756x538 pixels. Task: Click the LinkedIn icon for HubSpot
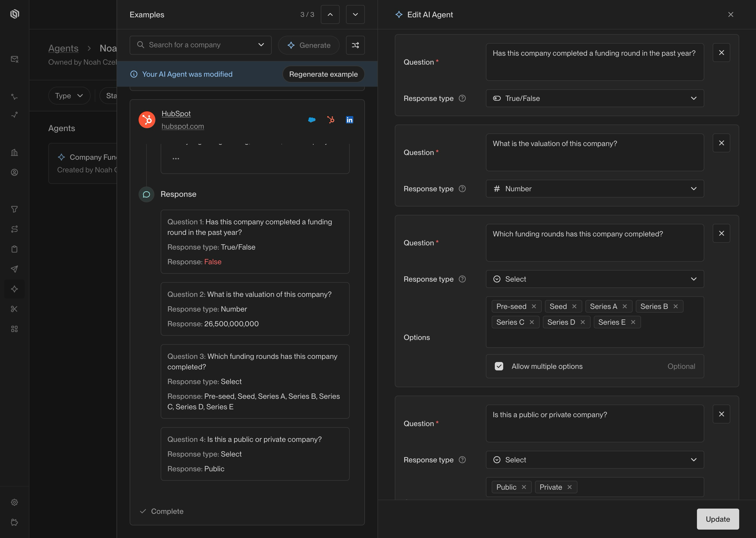349,120
